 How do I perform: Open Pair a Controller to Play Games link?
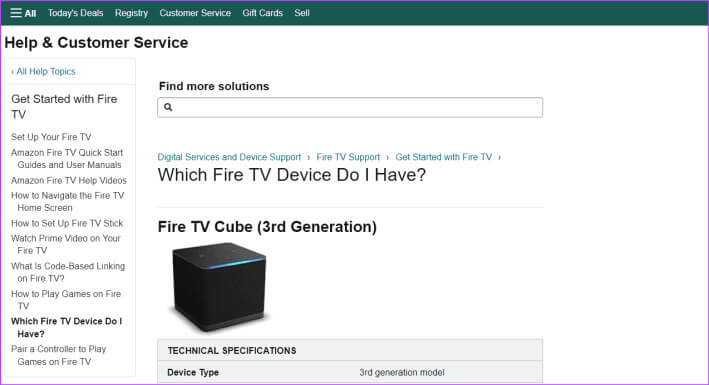point(58,355)
